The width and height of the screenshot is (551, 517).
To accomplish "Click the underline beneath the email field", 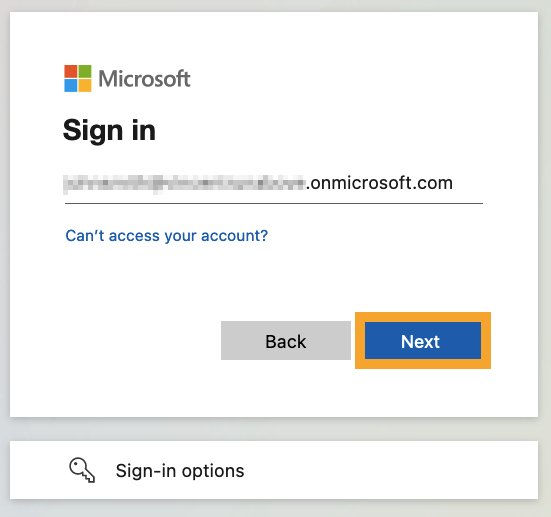I will coord(274,203).
